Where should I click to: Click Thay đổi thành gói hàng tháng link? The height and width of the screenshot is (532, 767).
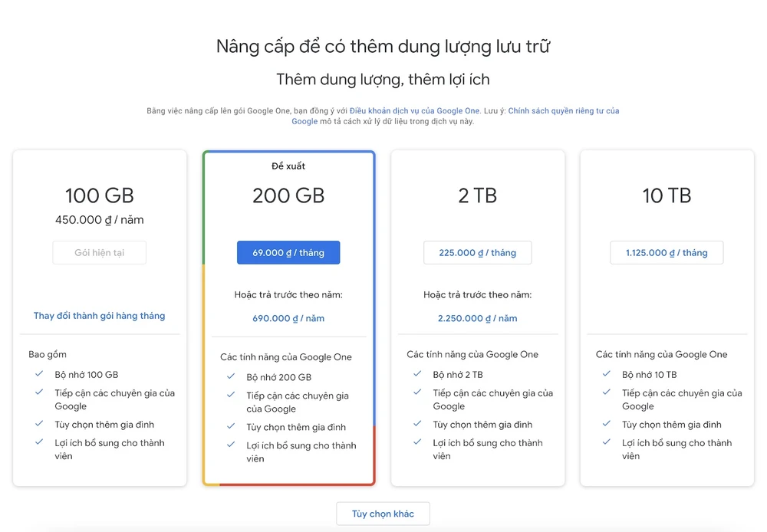(99, 316)
